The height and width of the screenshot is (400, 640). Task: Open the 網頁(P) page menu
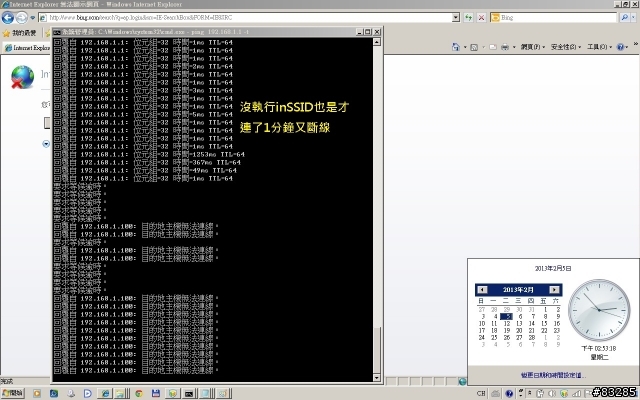(533, 47)
